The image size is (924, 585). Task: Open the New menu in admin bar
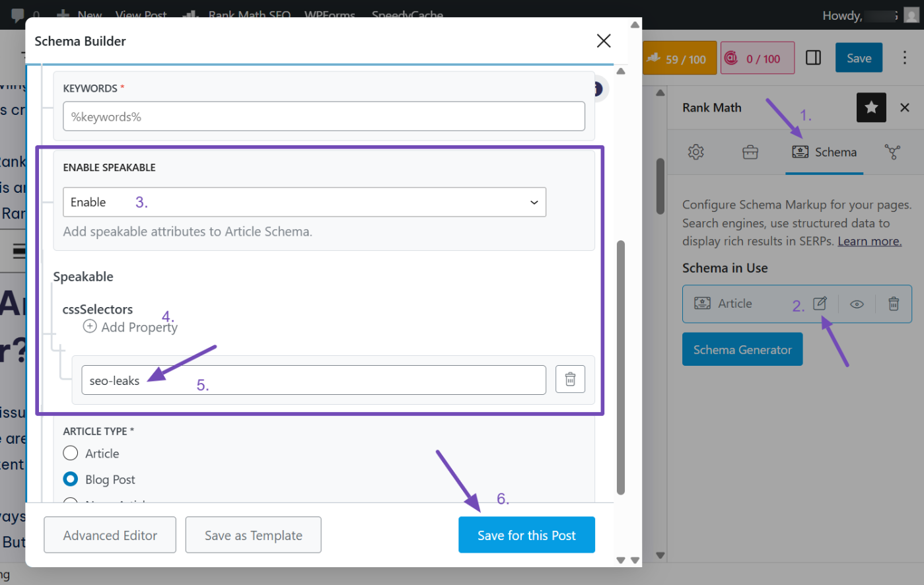point(79,15)
